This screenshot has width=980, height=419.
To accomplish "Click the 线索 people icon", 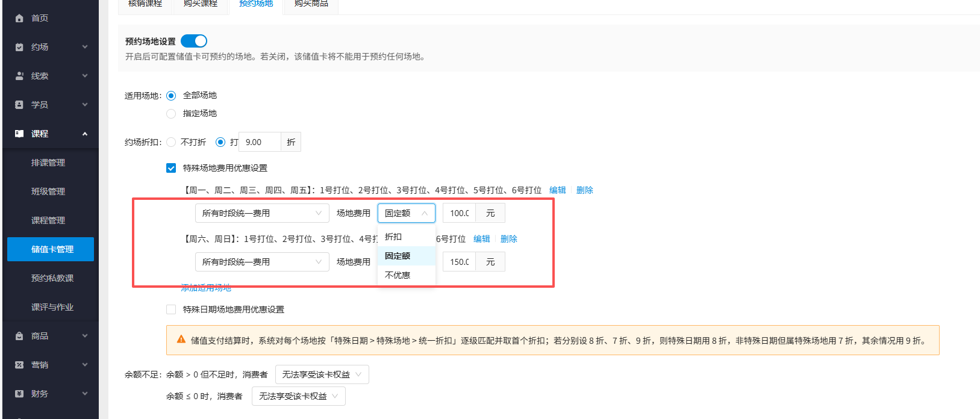I will tap(19, 76).
